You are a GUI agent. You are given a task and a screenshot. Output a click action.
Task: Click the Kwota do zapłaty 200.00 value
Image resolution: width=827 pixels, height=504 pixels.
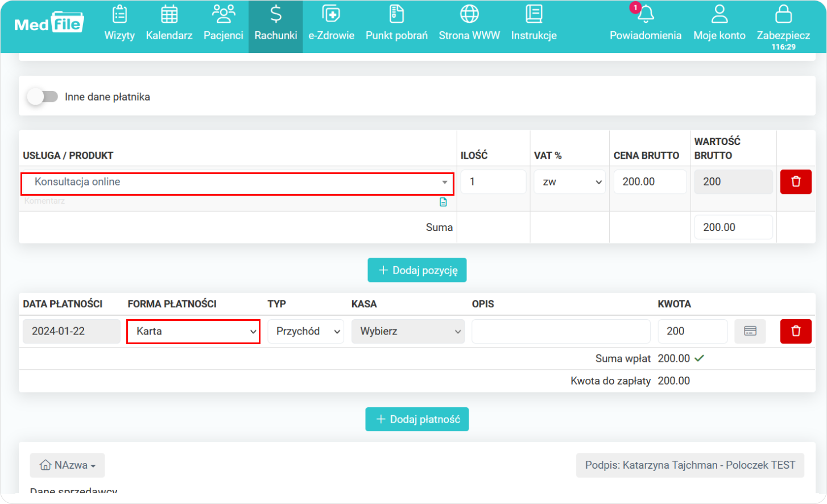(x=674, y=381)
